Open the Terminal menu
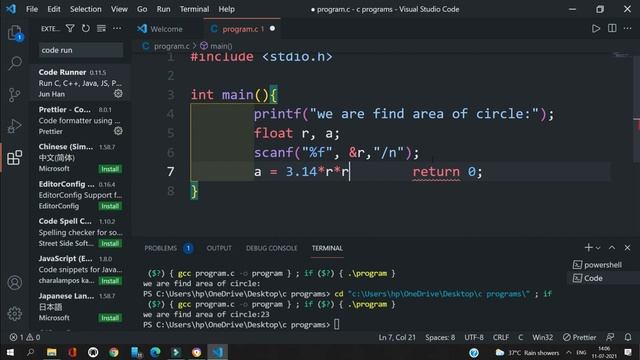 (x=194, y=9)
